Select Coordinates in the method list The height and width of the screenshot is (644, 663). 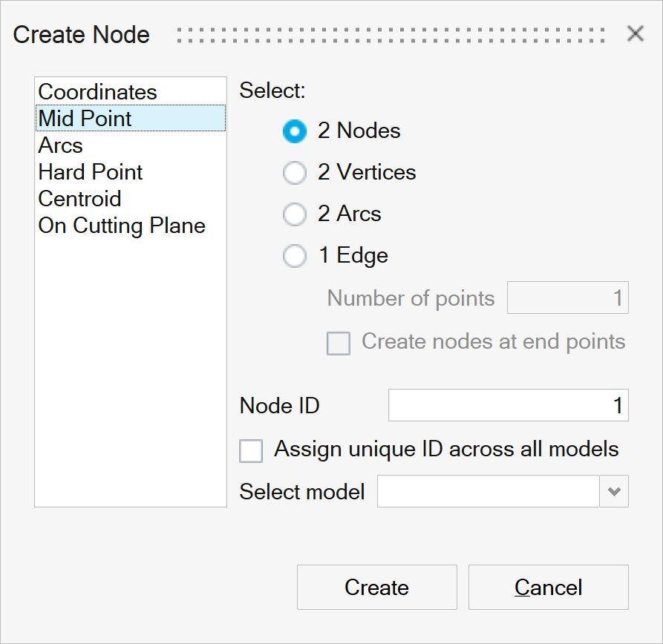coord(97,92)
